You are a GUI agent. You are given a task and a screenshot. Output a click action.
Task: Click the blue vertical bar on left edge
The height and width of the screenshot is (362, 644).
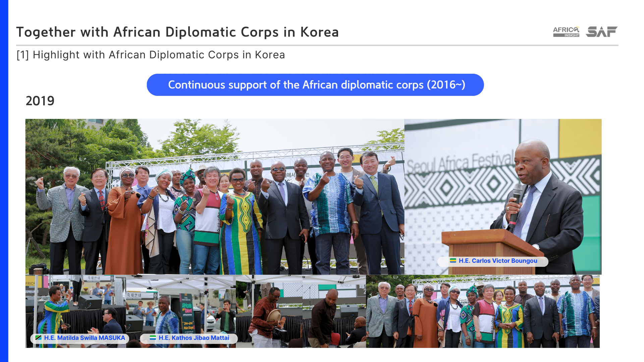[4, 181]
